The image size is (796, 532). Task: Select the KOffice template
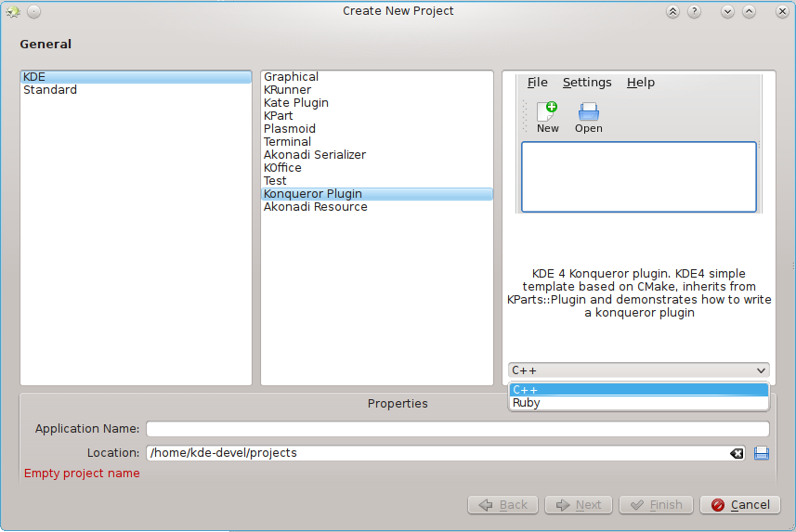coord(377,167)
